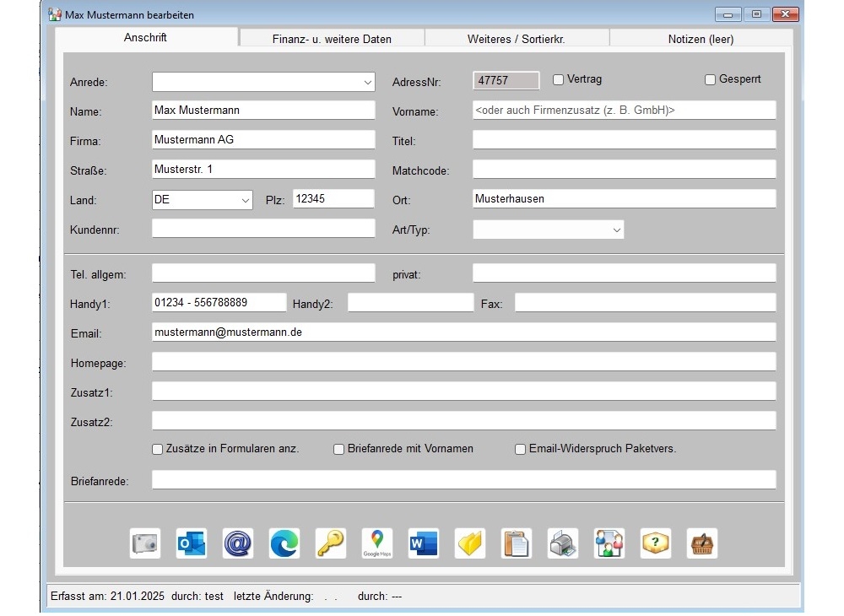
Task: Click the Homepage input field
Action: (463, 362)
